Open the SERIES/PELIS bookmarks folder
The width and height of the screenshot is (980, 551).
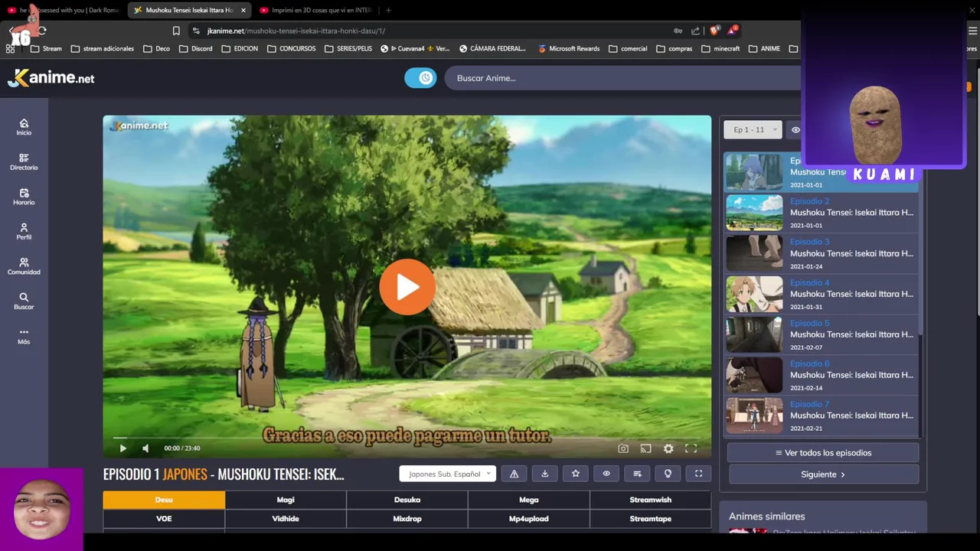click(348, 49)
